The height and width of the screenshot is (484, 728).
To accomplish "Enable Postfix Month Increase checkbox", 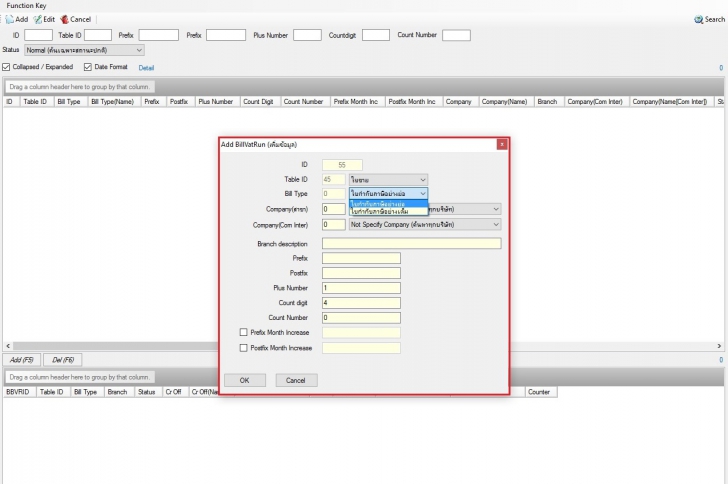I will click(x=243, y=347).
